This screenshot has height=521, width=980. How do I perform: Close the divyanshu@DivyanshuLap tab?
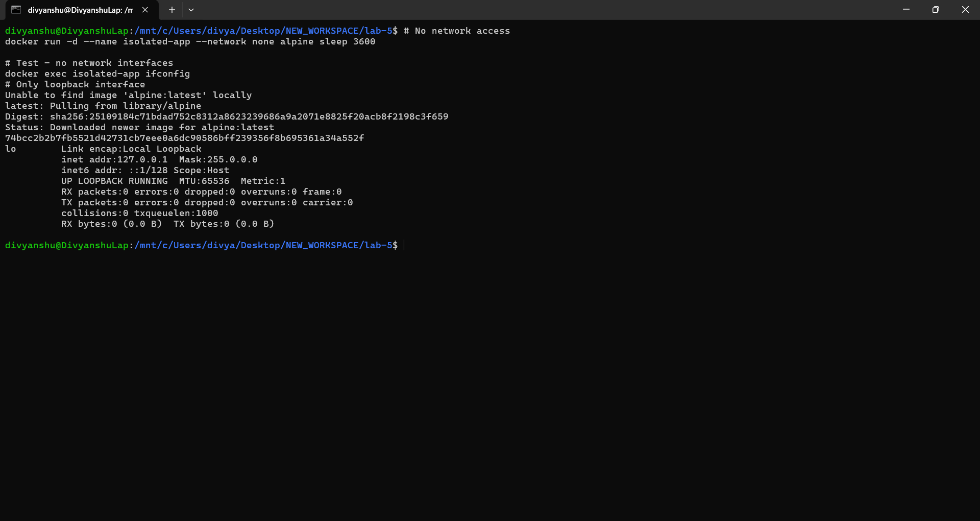[x=145, y=10]
